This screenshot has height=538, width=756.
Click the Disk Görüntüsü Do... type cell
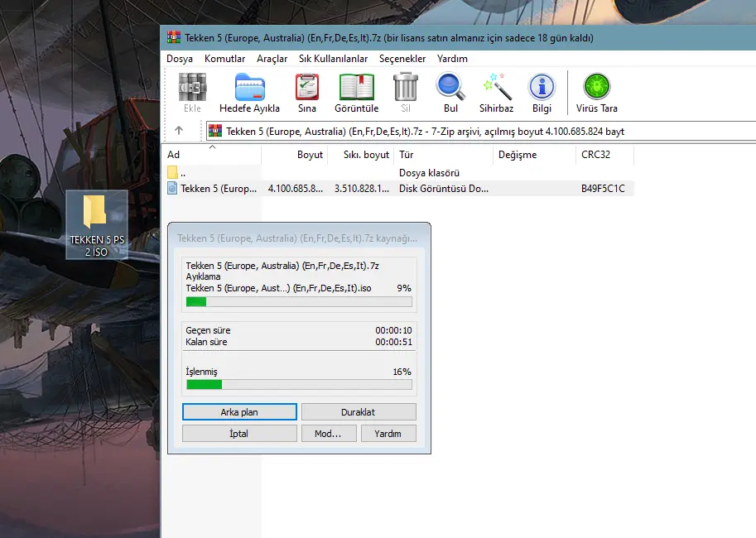[444, 189]
